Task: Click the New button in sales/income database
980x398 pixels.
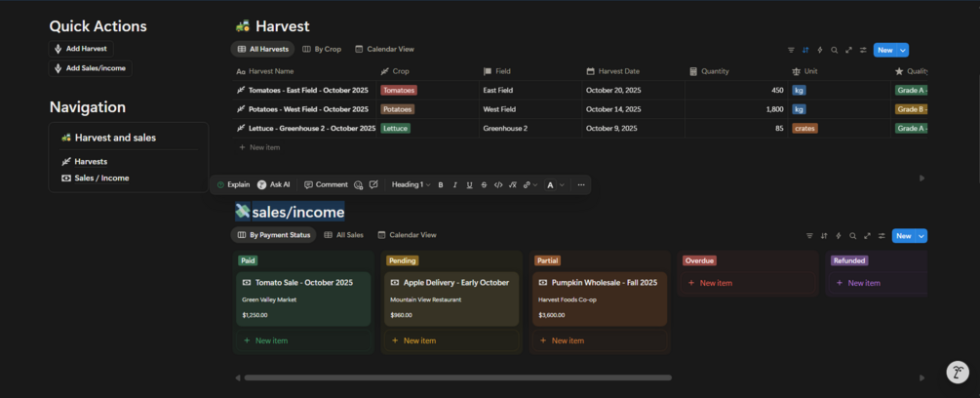Action: point(904,235)
